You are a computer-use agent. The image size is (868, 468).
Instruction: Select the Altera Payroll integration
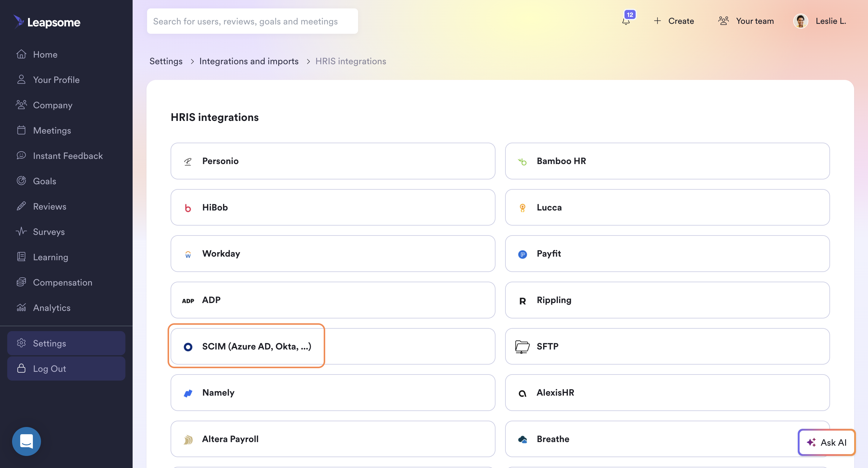tap(332, 439)
